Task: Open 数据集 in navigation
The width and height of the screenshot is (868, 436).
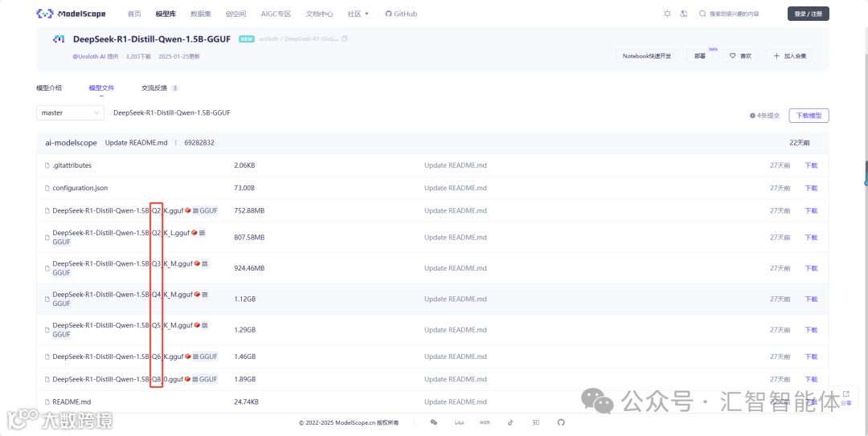Action: click(200, 14)
